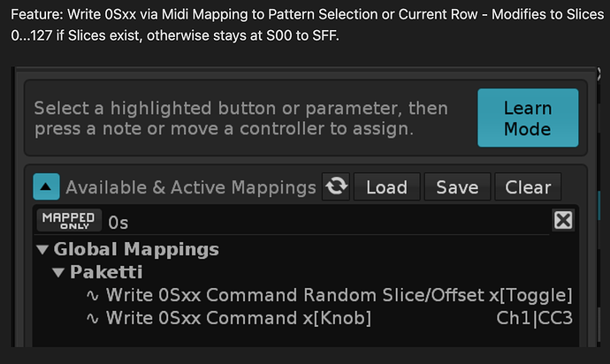Clear the search filter with the X icon

[x=563, y=221]
